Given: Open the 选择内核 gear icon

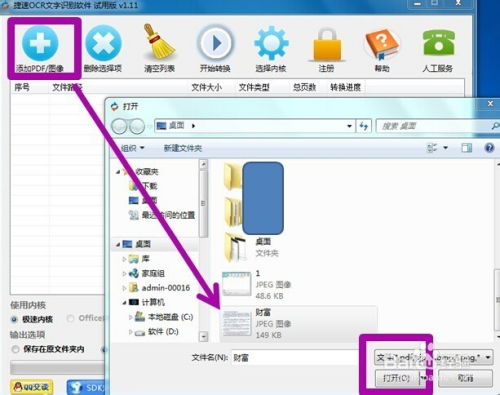Looking at the screenshot, I should click(271, 43).
